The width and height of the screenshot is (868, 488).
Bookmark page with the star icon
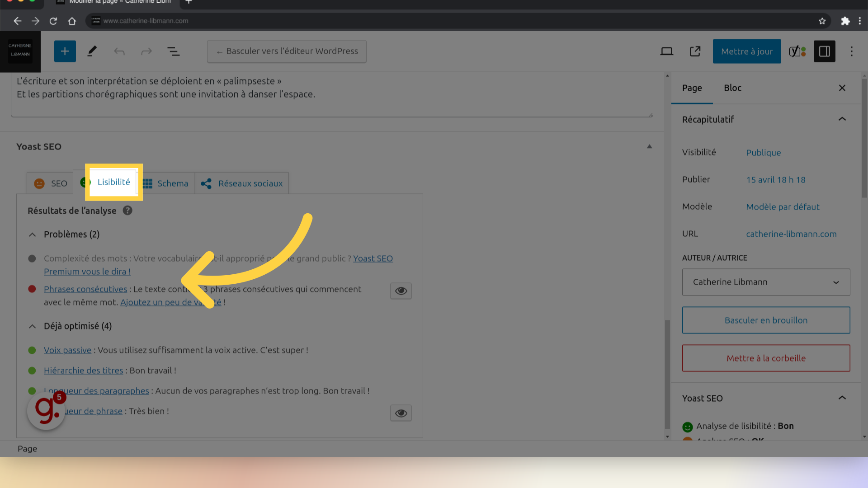[822, 21]
